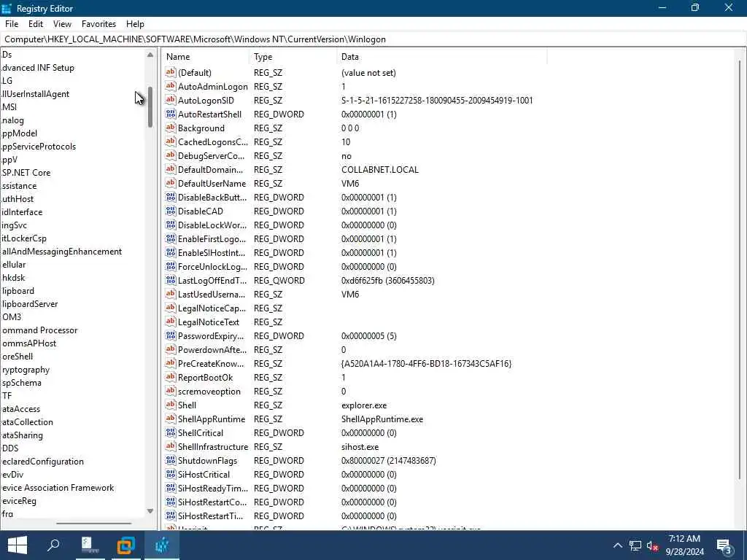Open the Edit menu

(36, 24)
